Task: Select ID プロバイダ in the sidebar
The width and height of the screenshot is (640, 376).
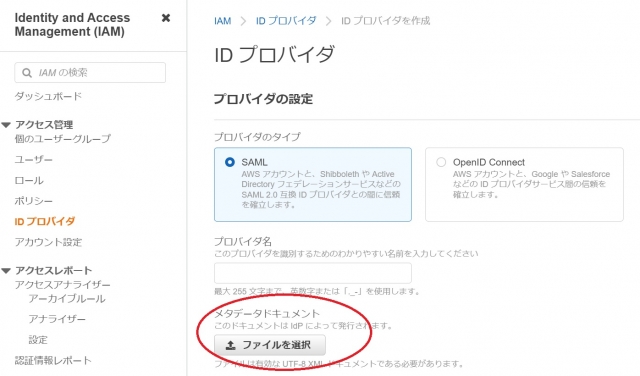Action: pos(45,222)
